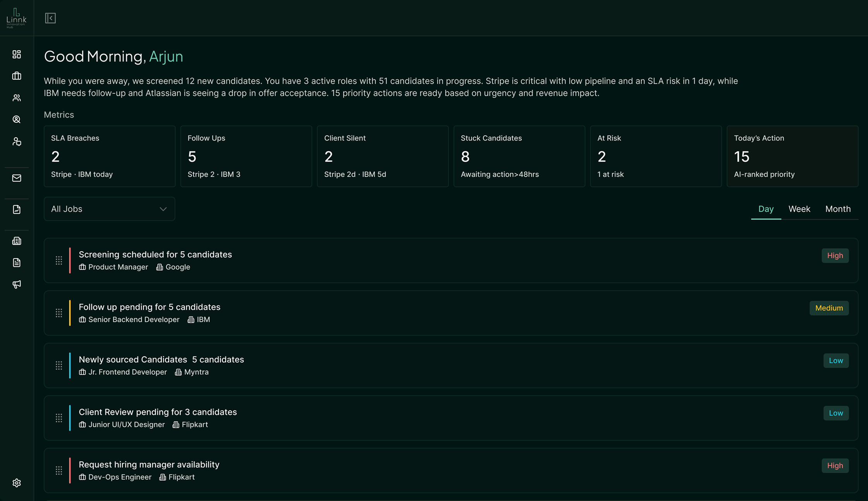
Task: Open the candidates people icon in sidebar
Action: tap(17, 98)
